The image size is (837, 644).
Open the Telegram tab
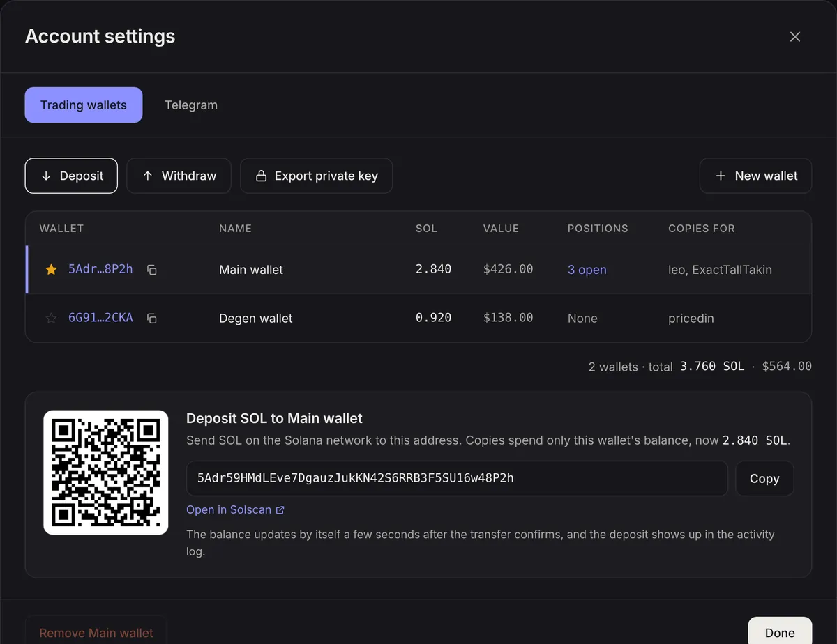coord(191,105)
